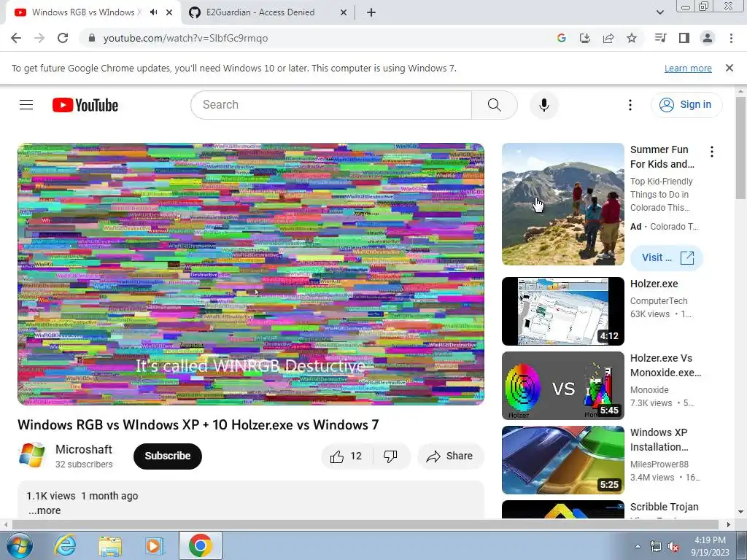This screenshot has height=560, width=747.
Task: Toggle Chrome side panel
Action: [684, 38]
